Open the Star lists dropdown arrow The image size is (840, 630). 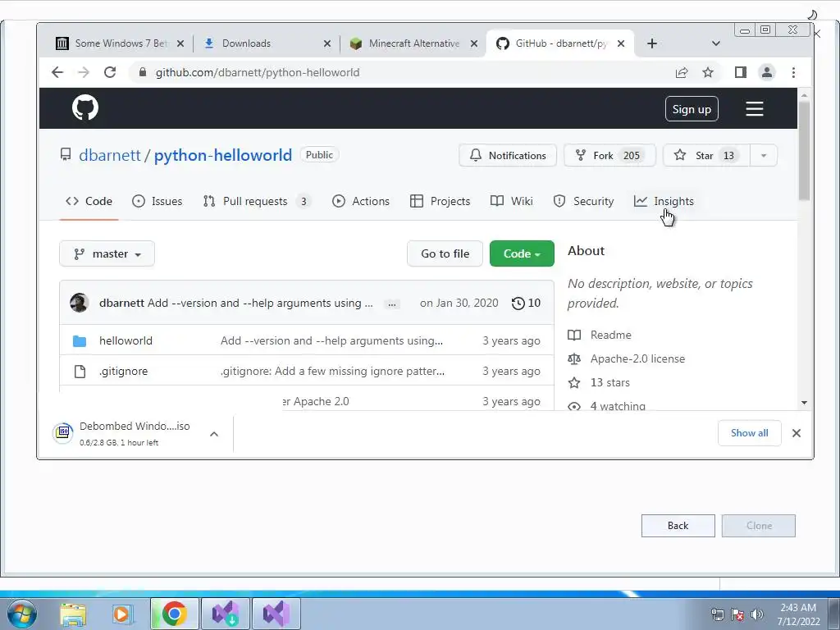tap(764, 155)
